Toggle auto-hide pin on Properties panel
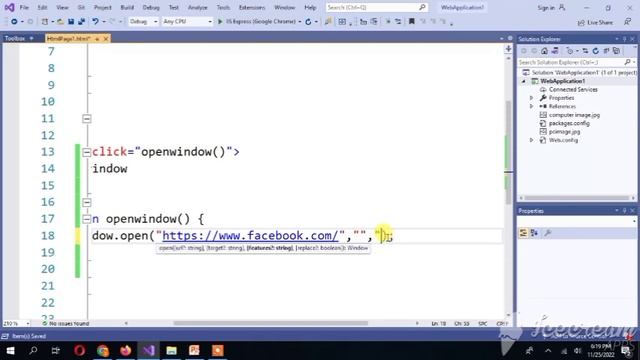 tap(624, 211)
